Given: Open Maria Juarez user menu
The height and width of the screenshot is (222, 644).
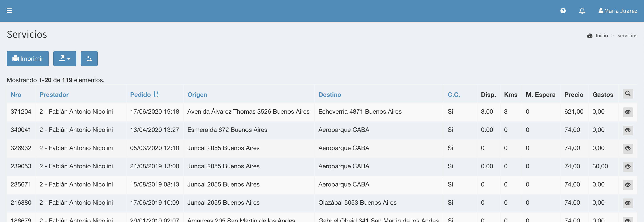Looking at the screenshot, I should point(618,11).
